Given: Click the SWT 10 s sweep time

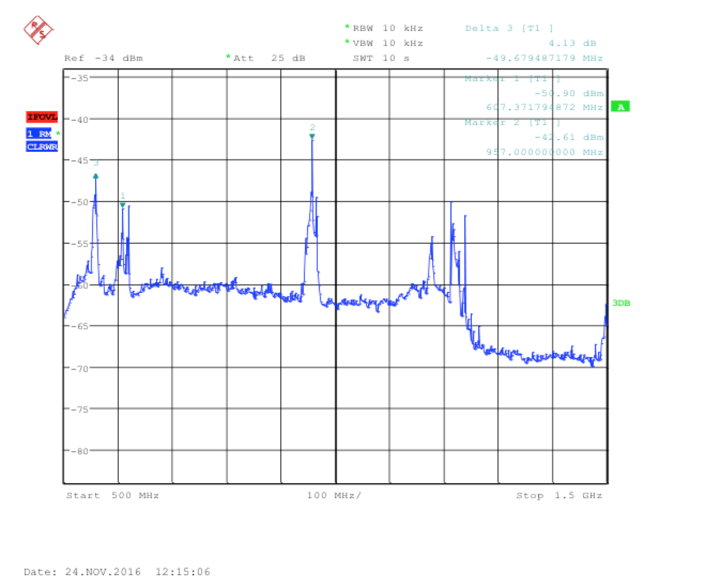Looking at the screenshot, I should pos(381,58).
